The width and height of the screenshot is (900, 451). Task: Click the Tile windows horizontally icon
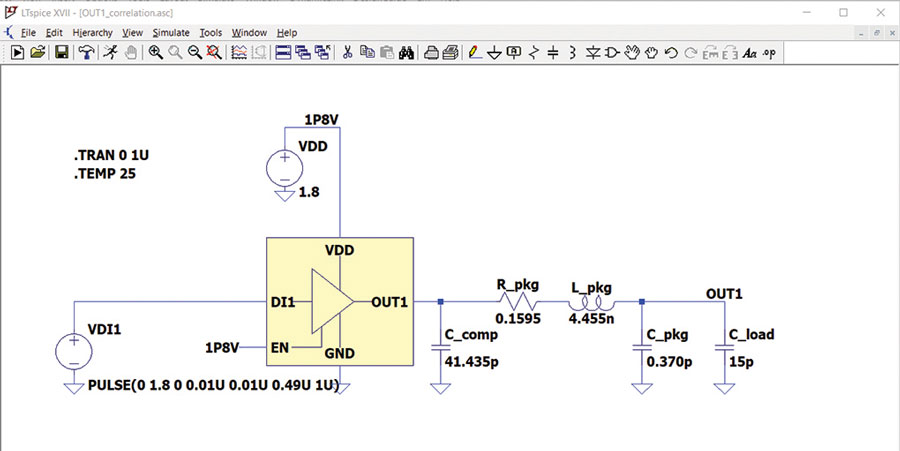tap(282, 53)
